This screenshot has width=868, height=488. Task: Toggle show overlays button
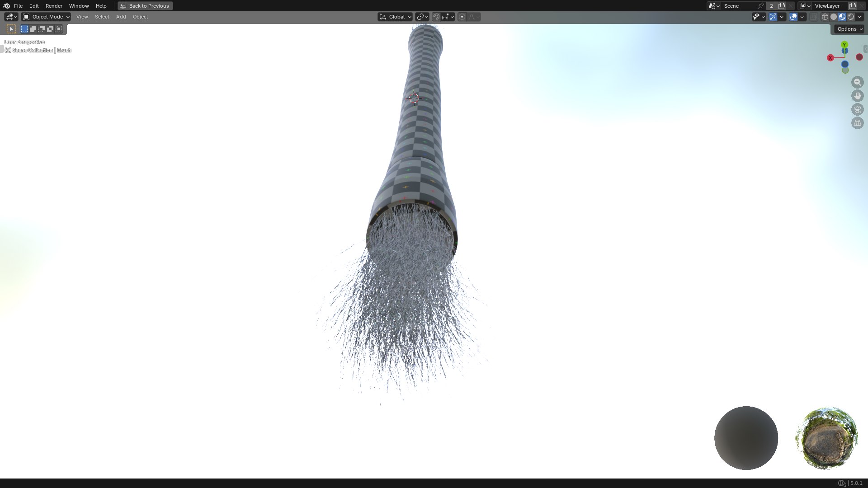pyautogui.click(x=793, y=17)
